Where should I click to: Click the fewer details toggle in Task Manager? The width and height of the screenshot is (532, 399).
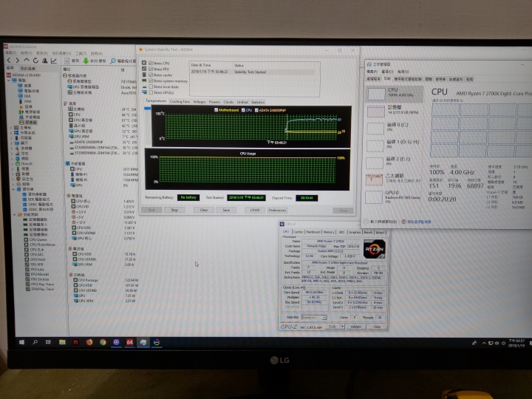pyautogui.click(x=380, y=222)
